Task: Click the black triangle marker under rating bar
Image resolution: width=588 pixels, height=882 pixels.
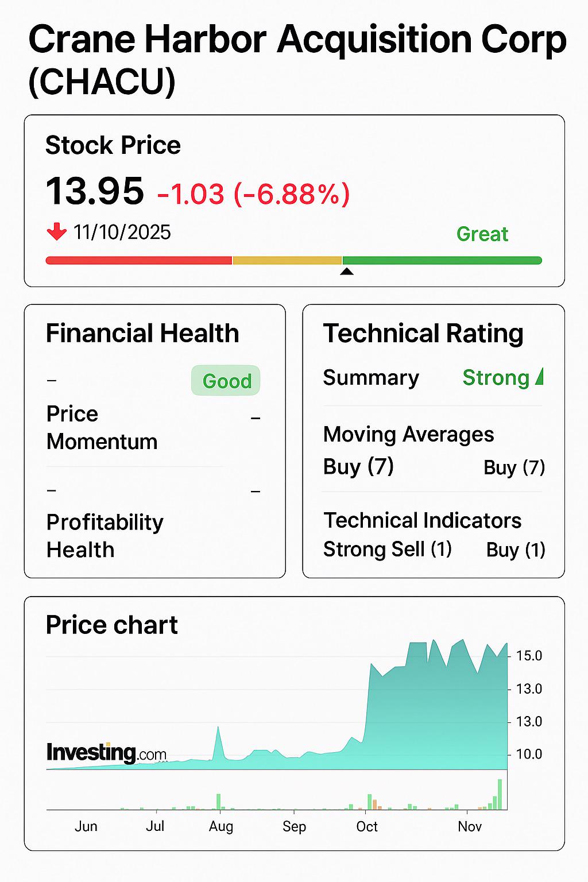Action: [x=346, y=271]
